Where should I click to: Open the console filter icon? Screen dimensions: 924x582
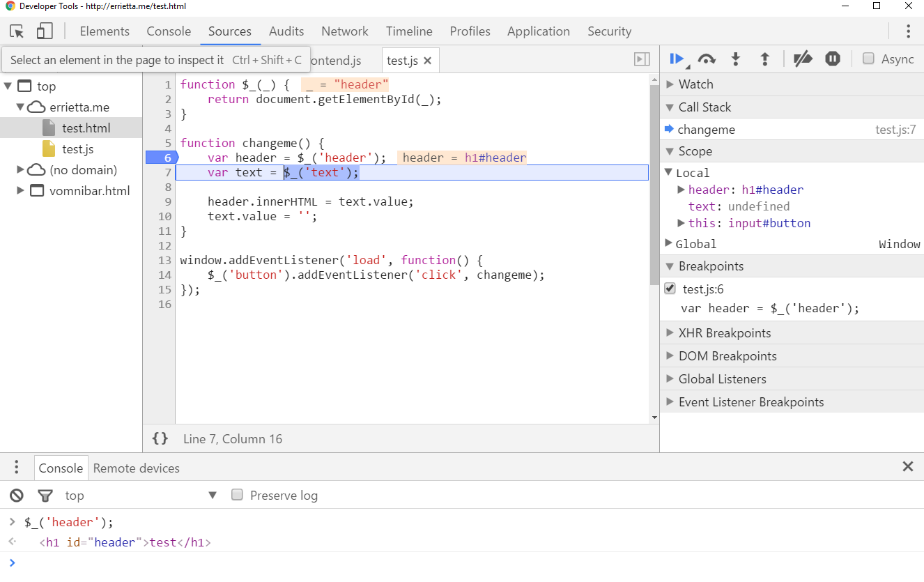45,496
